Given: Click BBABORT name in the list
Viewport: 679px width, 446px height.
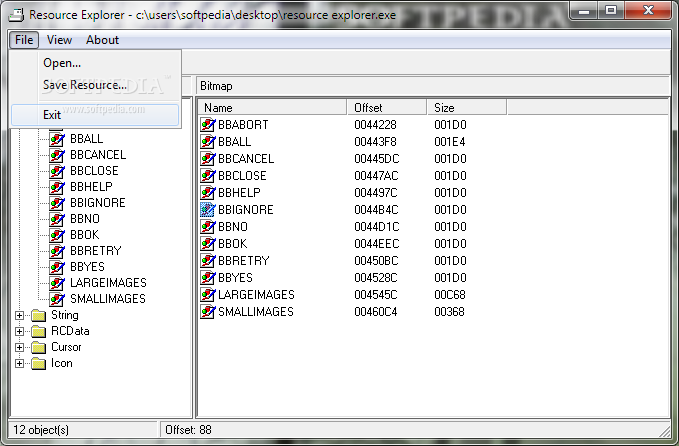Looking at the screenshot, I should pos(243,125).
